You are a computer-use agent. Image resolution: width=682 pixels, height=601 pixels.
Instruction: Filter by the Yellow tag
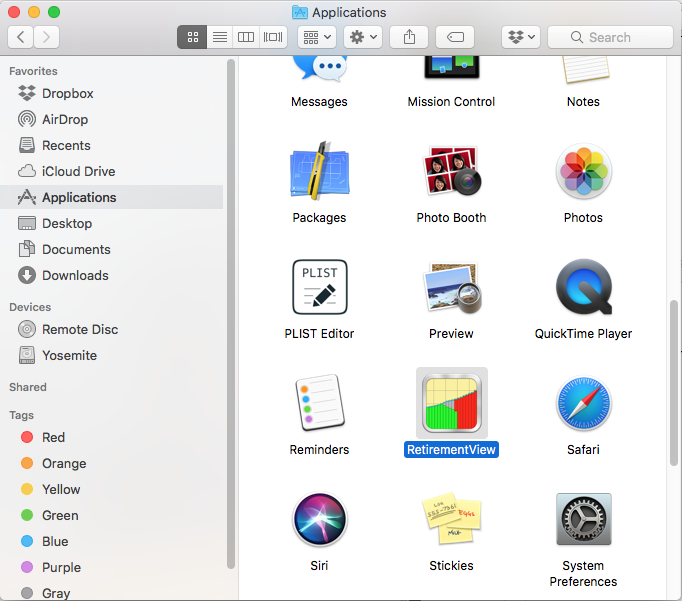[x=112, y=489]
